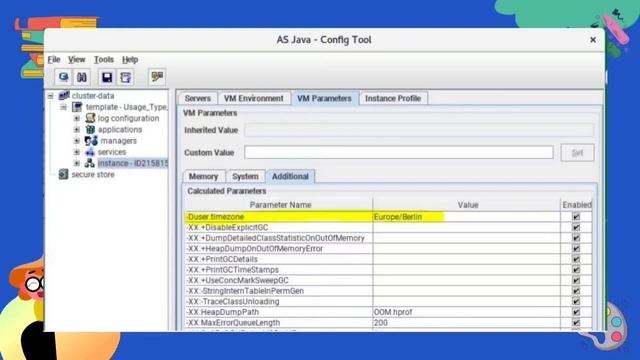Open the View menu
Screen dimensions: 640x360
pyautogui.click(x=76, y=60)
